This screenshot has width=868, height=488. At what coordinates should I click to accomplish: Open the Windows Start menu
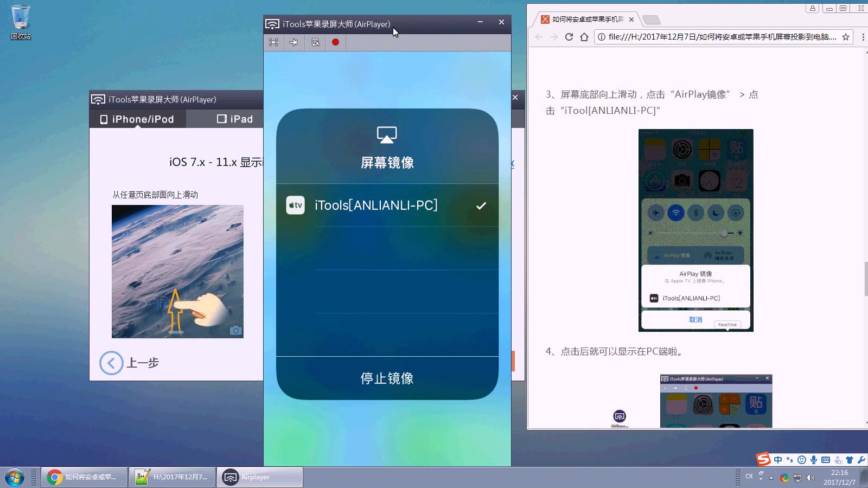(15, 478)
